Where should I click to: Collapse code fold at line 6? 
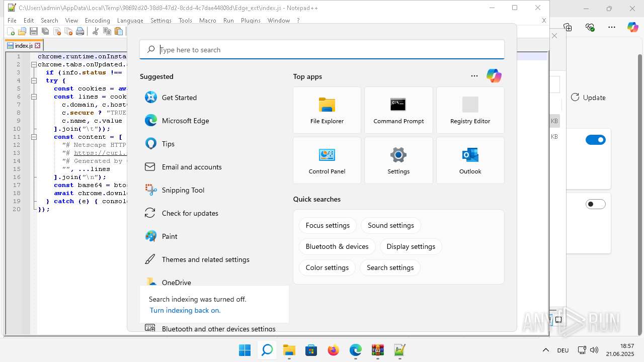pyautogui.click(x=34, y=97)
